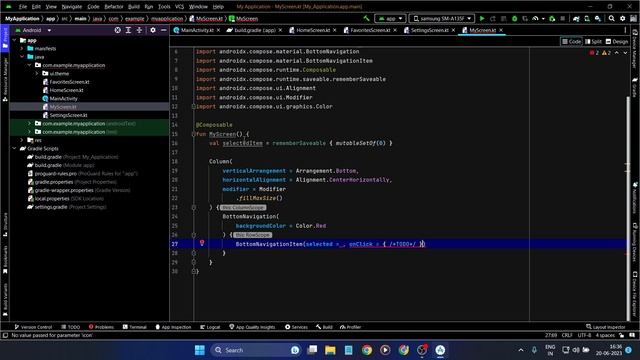This screenshot has width=640, height=360.
Task: Open the File menu
Action: (23, 7)
